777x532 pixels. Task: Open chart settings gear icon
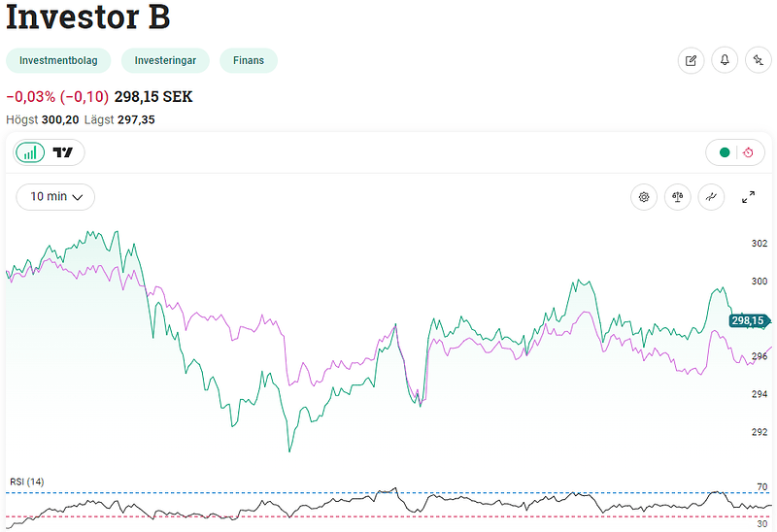pyautogui.click(x=644, y=197)
